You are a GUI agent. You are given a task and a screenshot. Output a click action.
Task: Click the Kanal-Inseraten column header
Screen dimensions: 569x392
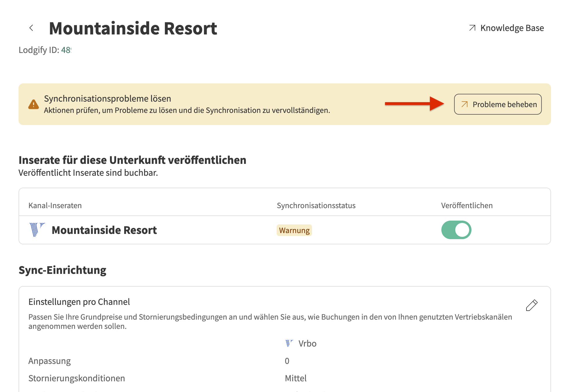pyautogui.click(x=55, y=206)
